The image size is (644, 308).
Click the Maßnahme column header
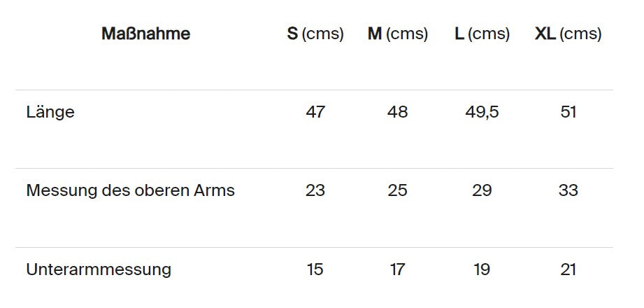pos(145,34)
